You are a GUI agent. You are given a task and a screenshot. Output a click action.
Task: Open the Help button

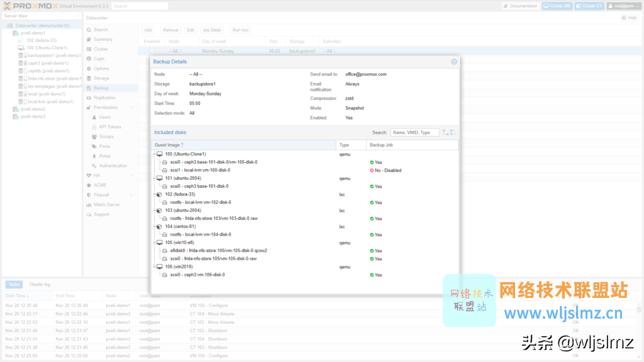(629, 18)
